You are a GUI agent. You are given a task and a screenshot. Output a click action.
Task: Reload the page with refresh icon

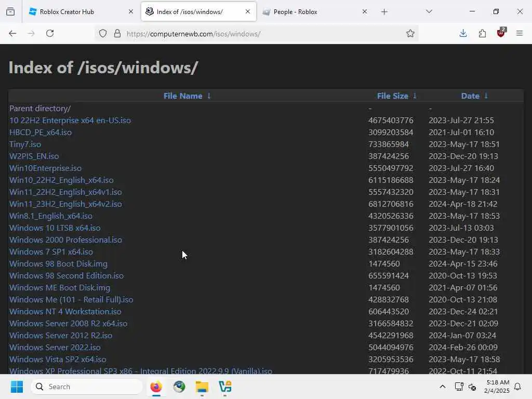[x=50, y=33]
